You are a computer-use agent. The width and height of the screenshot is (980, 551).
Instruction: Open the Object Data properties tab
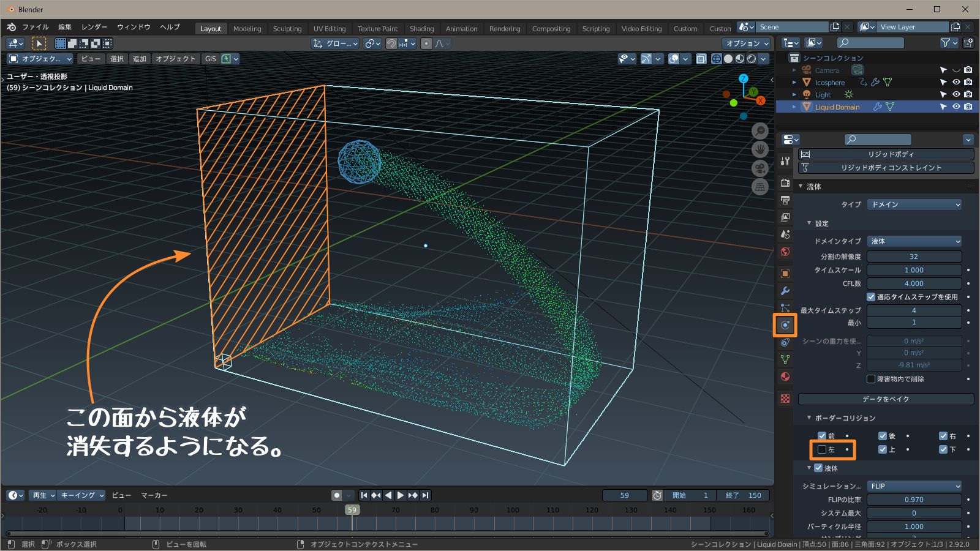(x=785, y=359)
